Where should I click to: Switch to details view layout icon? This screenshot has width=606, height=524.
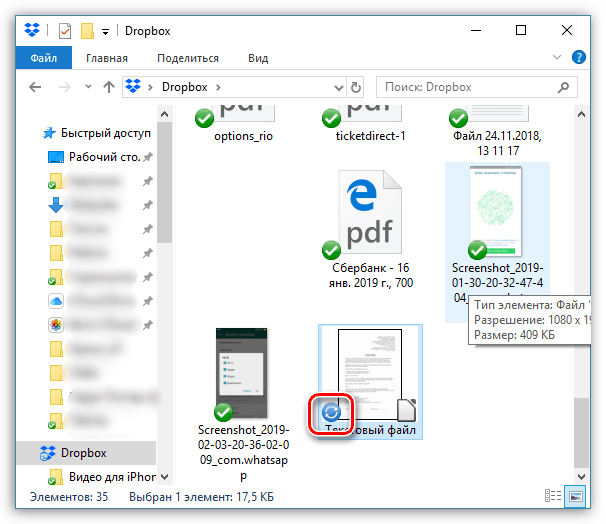553,496
